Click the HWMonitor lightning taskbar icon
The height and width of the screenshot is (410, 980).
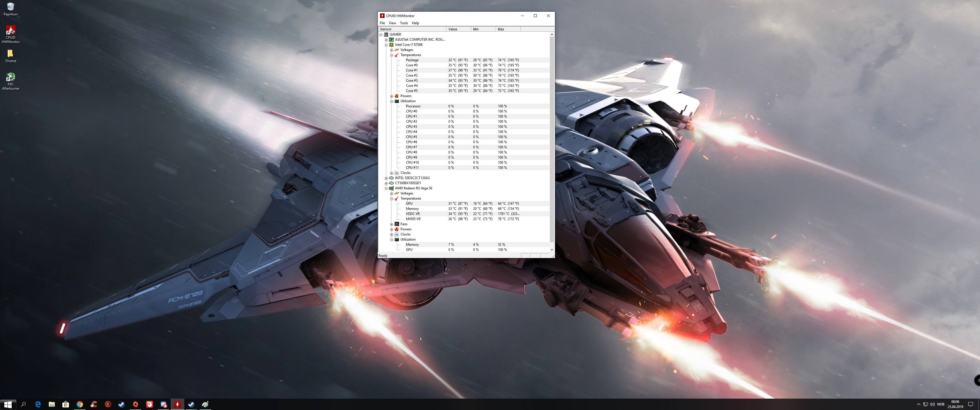coord(177,404)
